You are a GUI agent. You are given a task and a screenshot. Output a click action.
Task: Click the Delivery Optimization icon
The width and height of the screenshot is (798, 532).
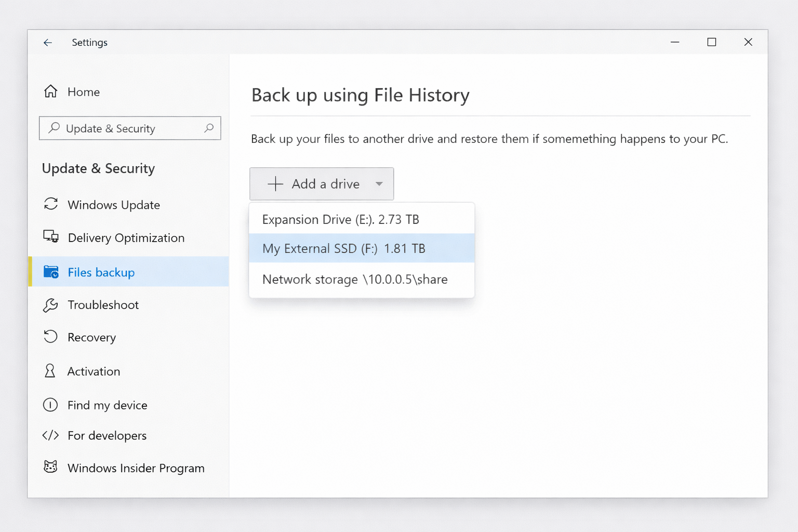pyautogui.click(x=50, y=237)
